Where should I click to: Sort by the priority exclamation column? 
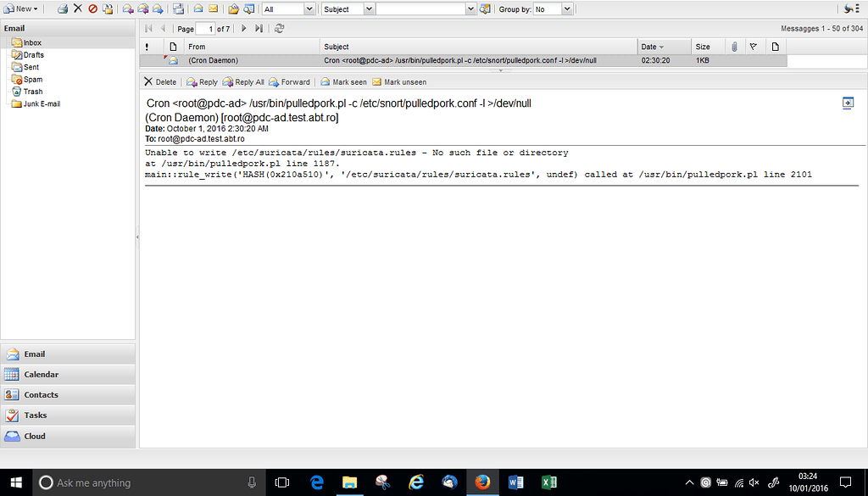(x=147, y=47)
